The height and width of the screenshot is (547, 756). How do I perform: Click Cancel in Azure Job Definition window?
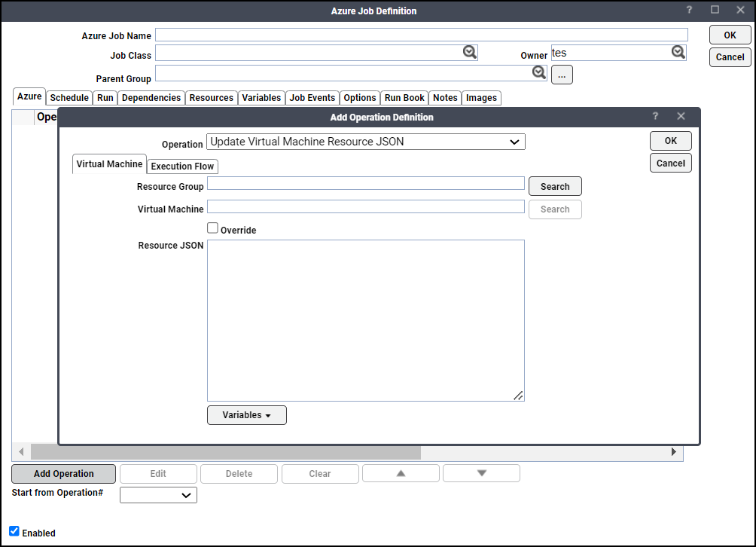click(730, 57)
